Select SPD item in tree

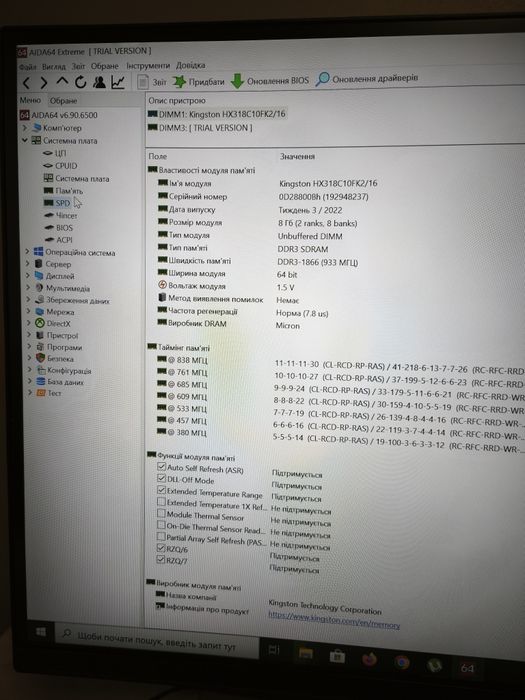click(57, 203)
